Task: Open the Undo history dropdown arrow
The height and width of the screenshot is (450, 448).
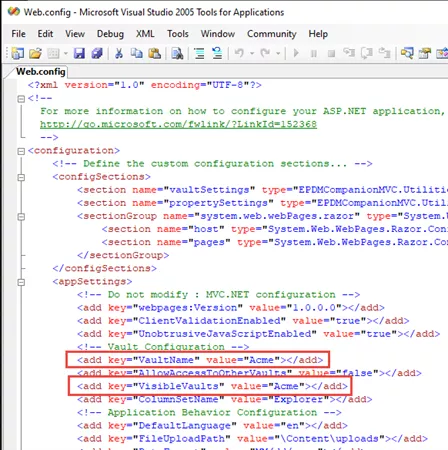Action: (x=252, y=53)
